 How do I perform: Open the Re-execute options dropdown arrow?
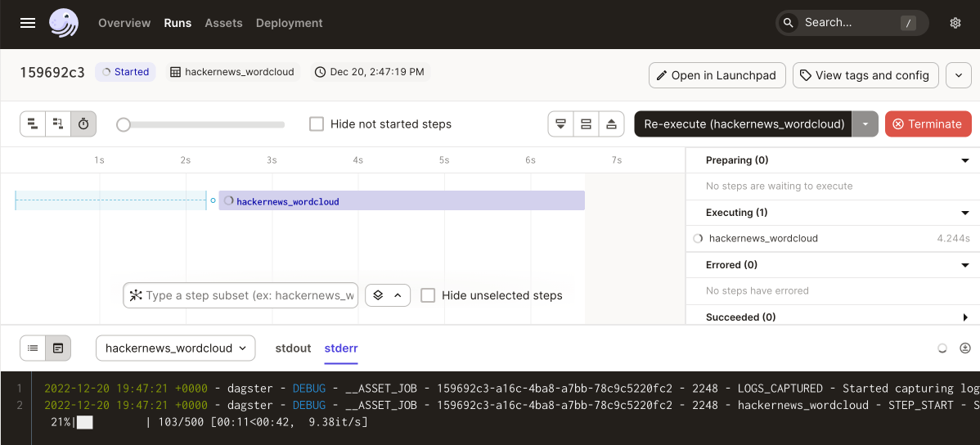point(865,124)
